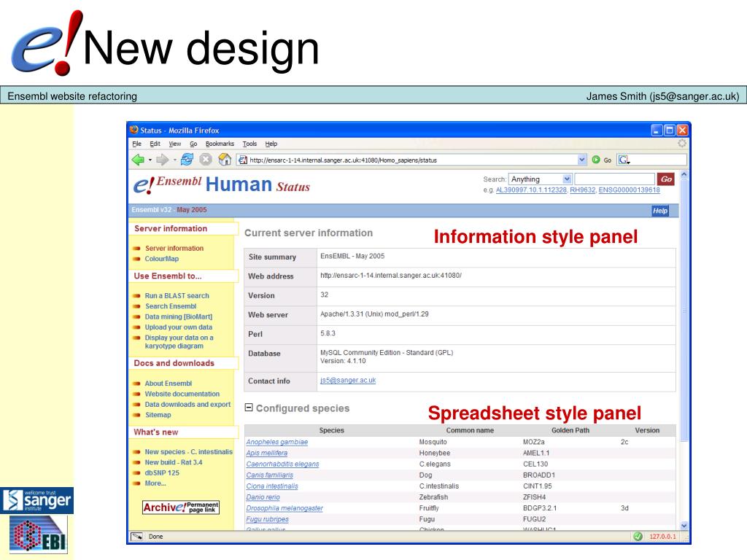Click the More... link under What's new
Screen dimensions: 747x560
click(x=155, y=483)
